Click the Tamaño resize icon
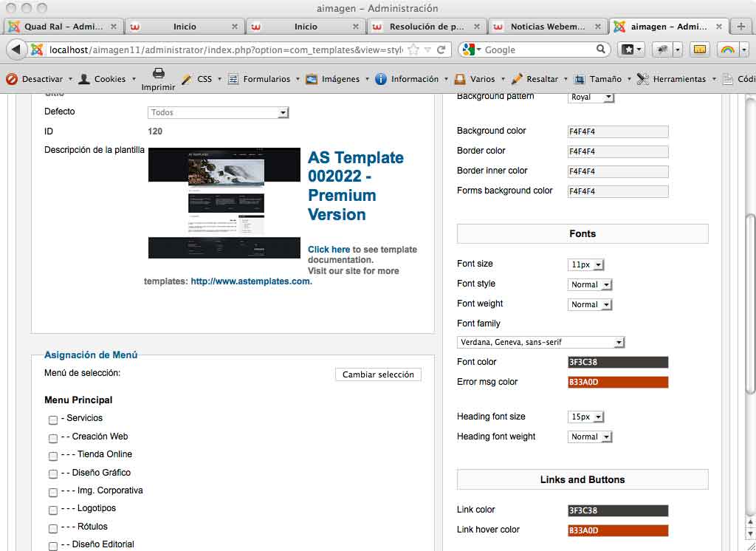 579,79
